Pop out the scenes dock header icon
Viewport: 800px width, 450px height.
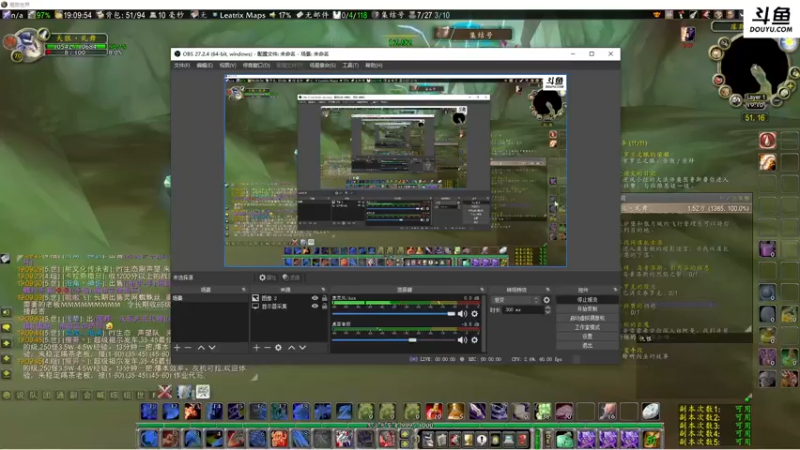click(243, 290)
